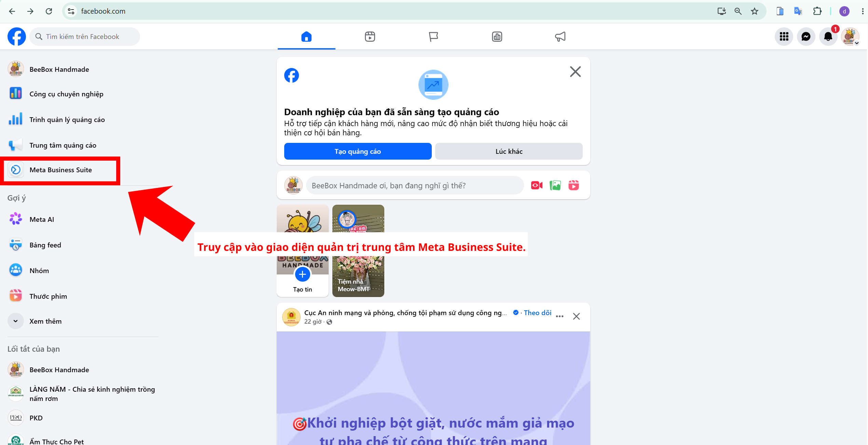Click the Facebook logo in header
868x445 pixels.
click(16, 36)
